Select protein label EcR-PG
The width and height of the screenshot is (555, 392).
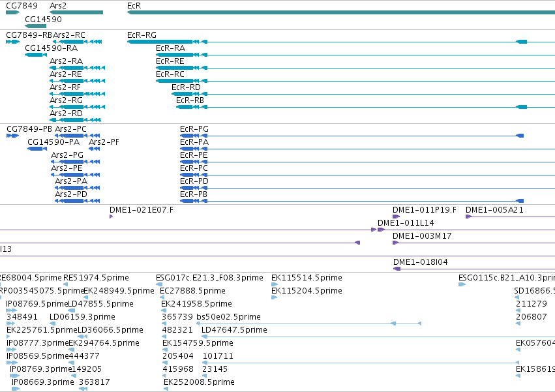coord(194,129)
